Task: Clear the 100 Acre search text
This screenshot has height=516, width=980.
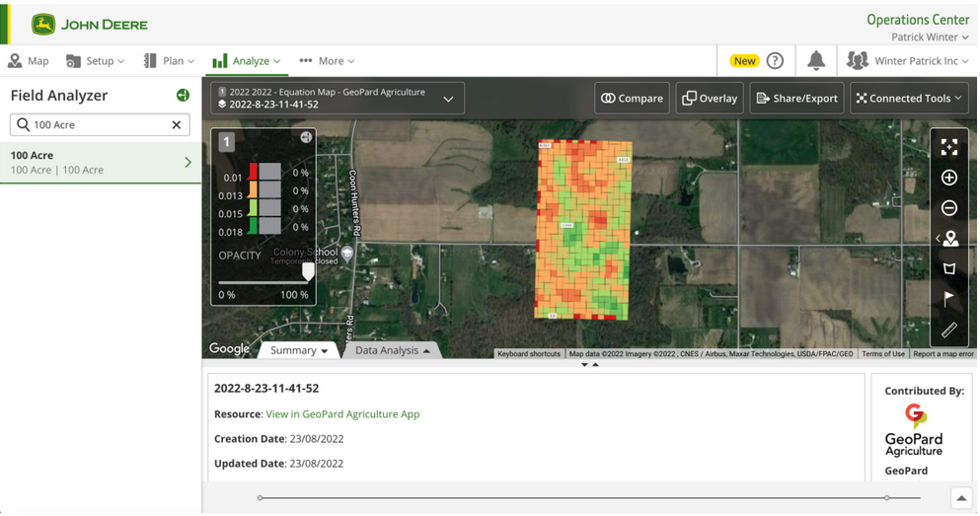Action: pyautogui.click(x=177, y=125)
